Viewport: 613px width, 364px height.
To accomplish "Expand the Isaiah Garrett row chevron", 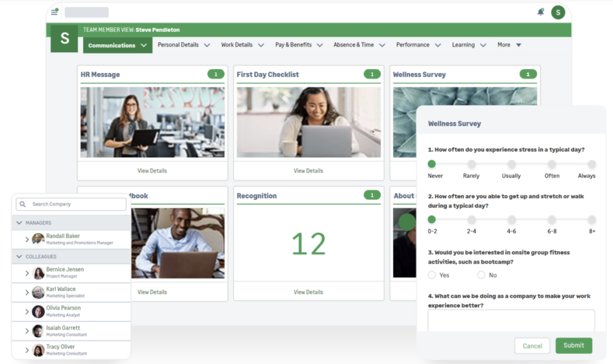I will [27, 331].
